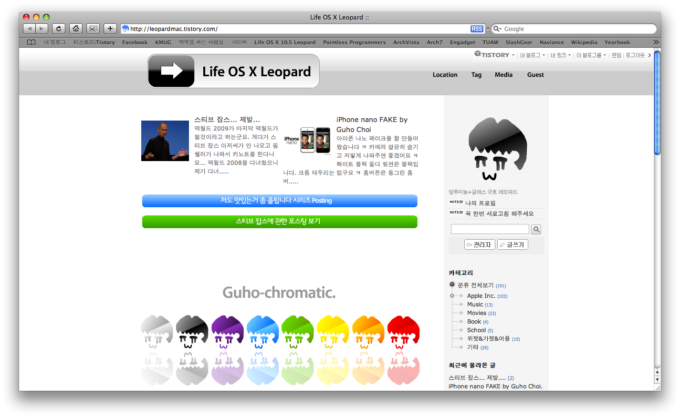The height and width of the screenshot is (417, 680).
Task: Click the sidebar search magnifier button
Action: coord(536,229)
